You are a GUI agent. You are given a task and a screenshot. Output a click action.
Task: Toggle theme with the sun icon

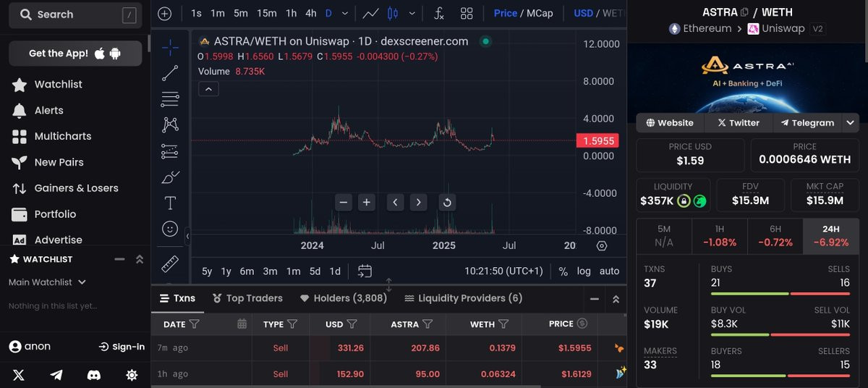pos(132,375)
